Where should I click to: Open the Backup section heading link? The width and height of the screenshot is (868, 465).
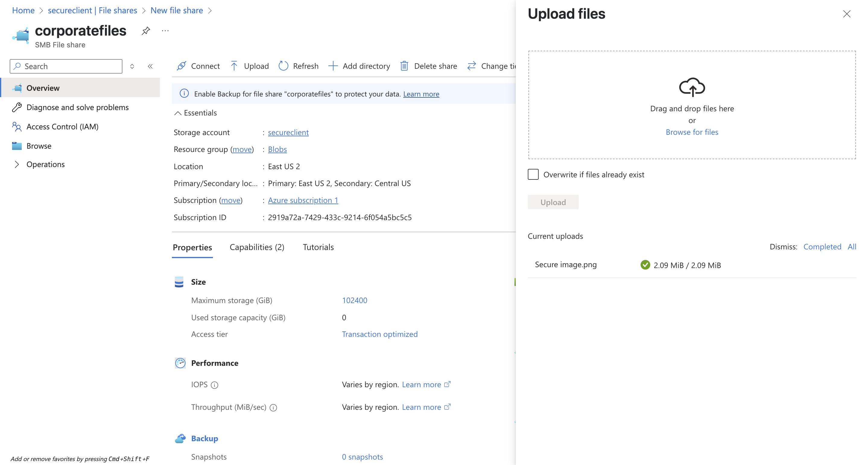(204, 438)
